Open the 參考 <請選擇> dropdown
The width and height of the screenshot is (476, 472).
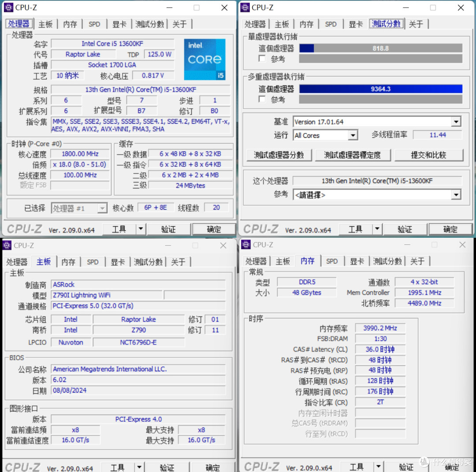point(456,195)
